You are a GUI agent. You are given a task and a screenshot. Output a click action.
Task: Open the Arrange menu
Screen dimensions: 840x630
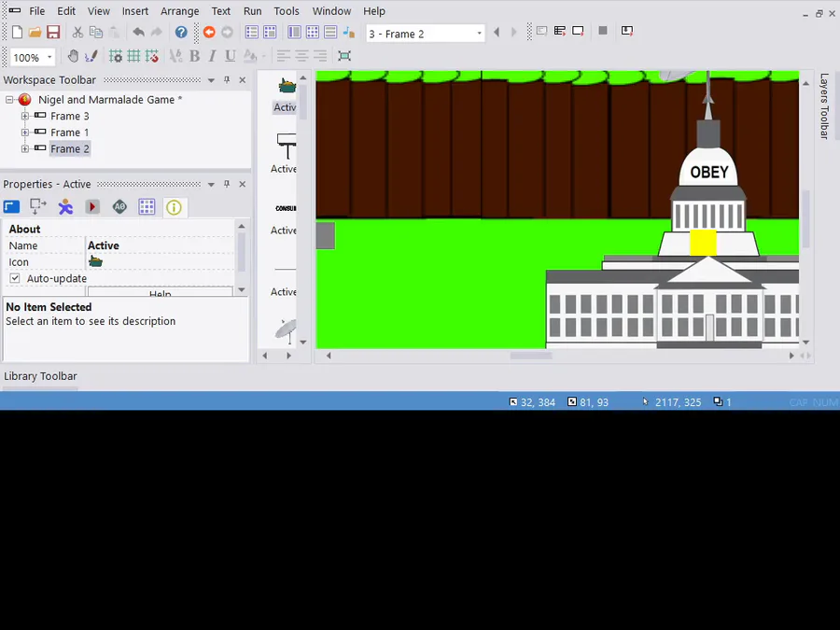179,11
